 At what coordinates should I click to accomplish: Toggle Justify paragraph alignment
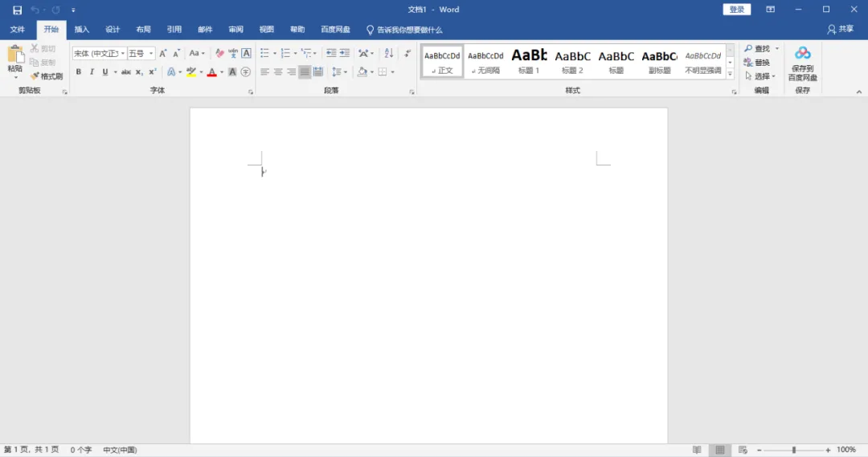point(305,72)
